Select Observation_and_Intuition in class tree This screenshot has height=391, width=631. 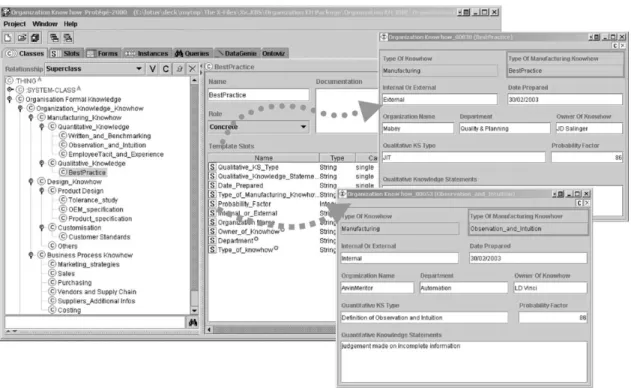[107, 145]
